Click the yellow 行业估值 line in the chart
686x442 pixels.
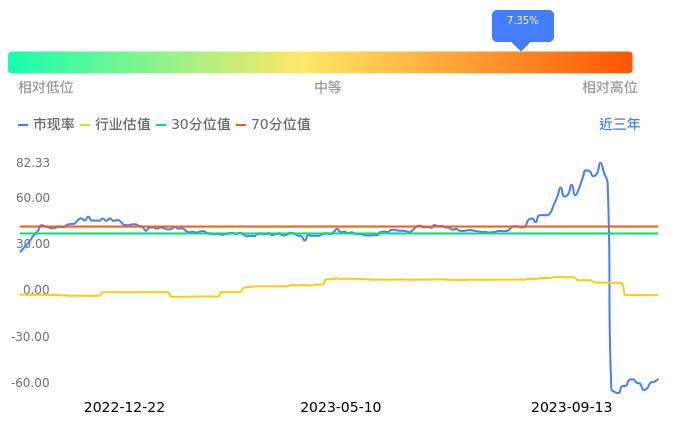pos(400,279)
